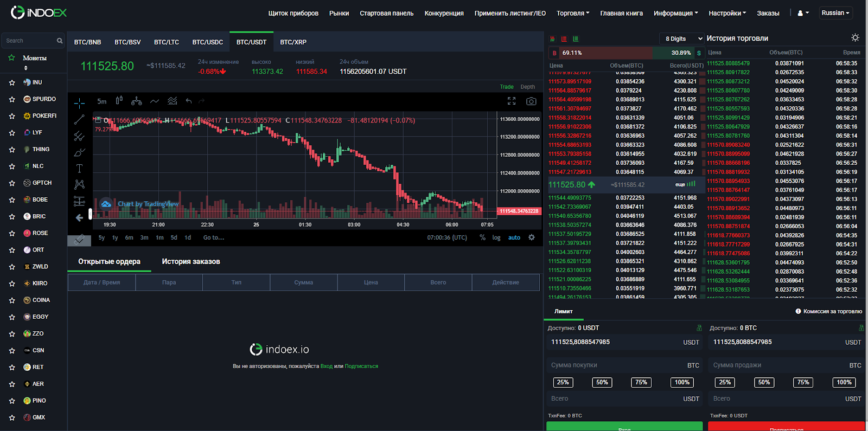Image resolution: width=868 pixels, height=431 pixels.
Task: Toggle log scale on chart
Action: pos(496,237)
